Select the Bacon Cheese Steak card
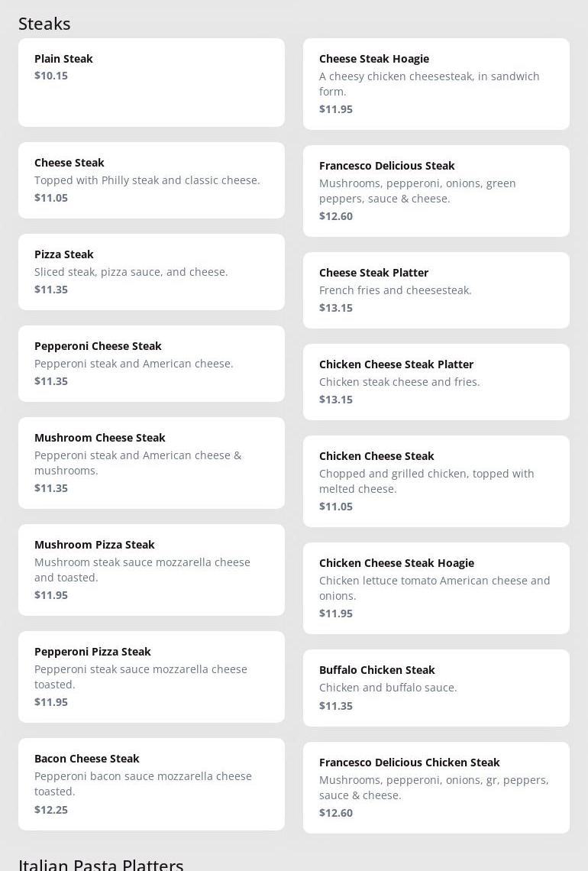The width and height of the screenshot is (588, 871). [151, 784]
